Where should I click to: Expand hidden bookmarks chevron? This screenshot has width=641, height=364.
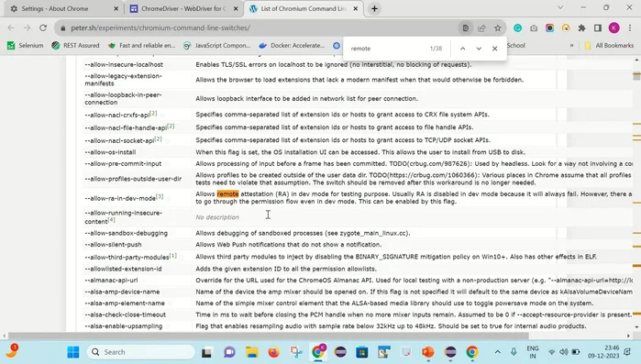click(571, 45)
